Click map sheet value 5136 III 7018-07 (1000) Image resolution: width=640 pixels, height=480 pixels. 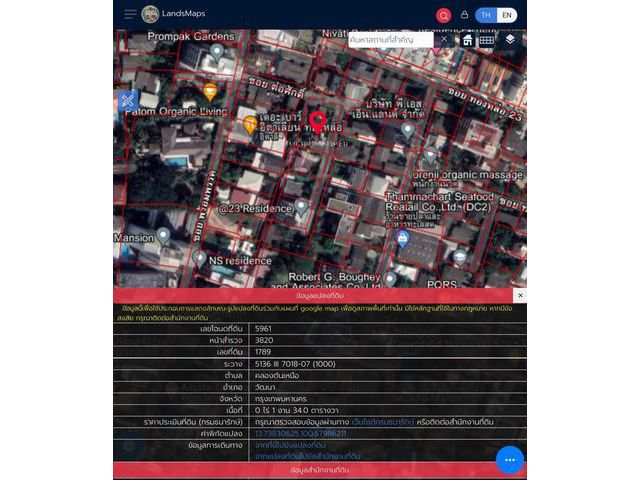(295, 364)
